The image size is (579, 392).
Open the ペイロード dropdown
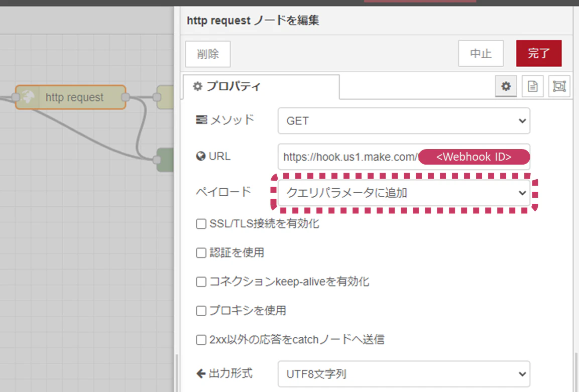pyautogui.click(x=404, y=193)
